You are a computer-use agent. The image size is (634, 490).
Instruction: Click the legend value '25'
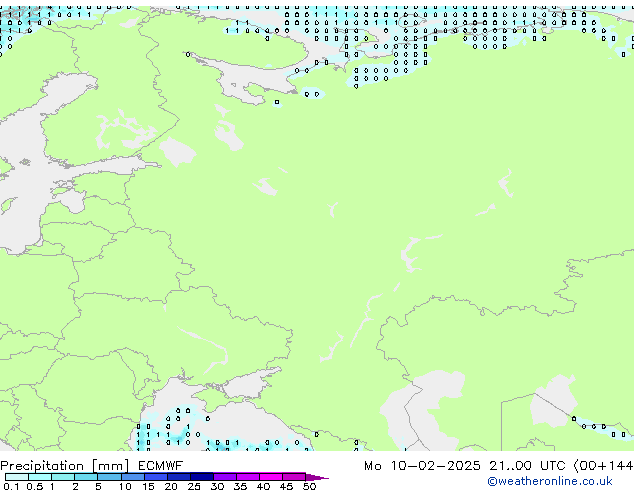point(194,486)
